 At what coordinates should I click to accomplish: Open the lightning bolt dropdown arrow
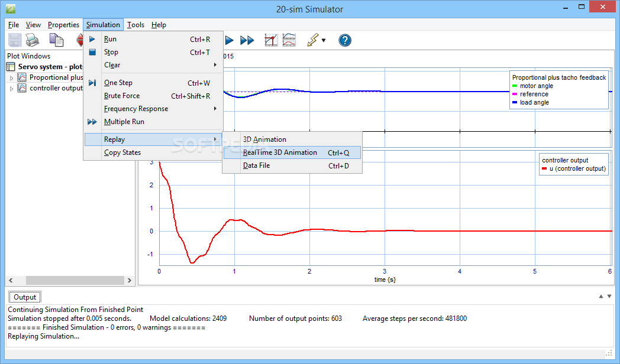[x=324, y=40]
